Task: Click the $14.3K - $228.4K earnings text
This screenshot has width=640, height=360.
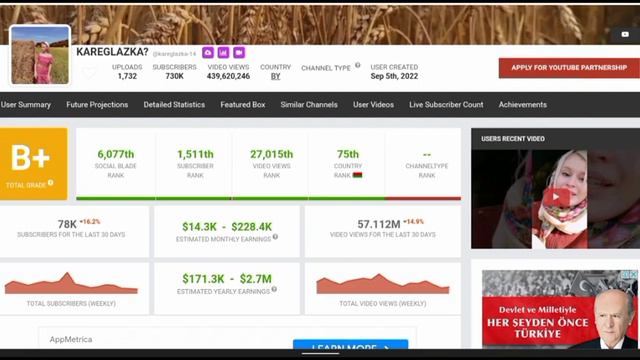Action: tap(227, 227)
